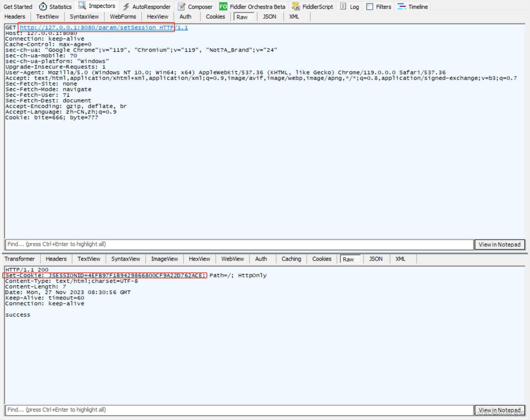Select response Headers inspector tab
Screen dimensions: 530x420
tap(56, 259)
